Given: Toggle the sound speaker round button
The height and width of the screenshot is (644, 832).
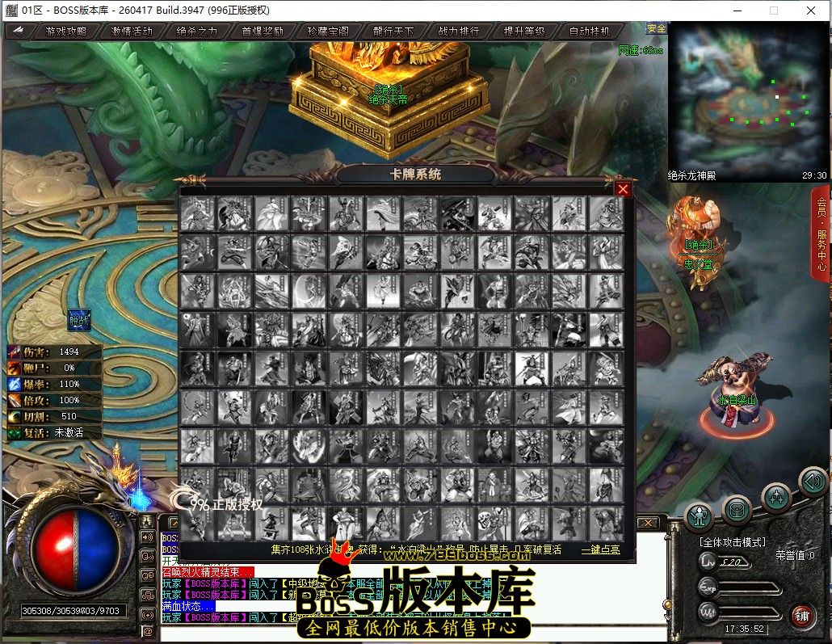Looking at the screenshot, I should [x=813, y=481].
